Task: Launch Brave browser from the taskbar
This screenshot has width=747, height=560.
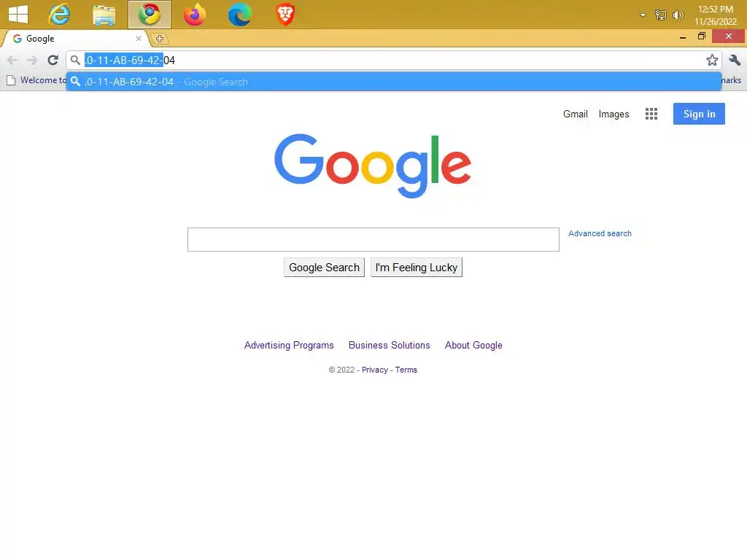Action: point(285,15)
